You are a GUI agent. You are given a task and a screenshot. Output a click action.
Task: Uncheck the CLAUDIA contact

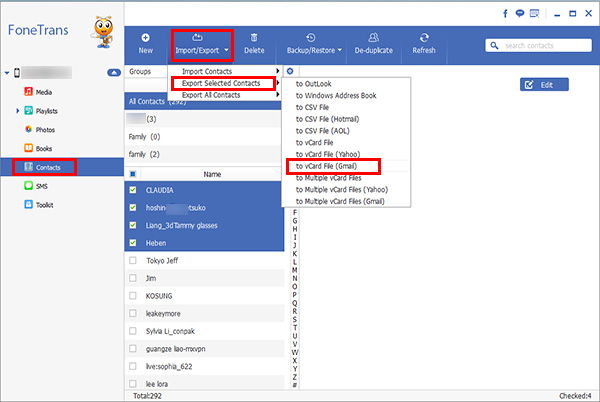(133, 190)
